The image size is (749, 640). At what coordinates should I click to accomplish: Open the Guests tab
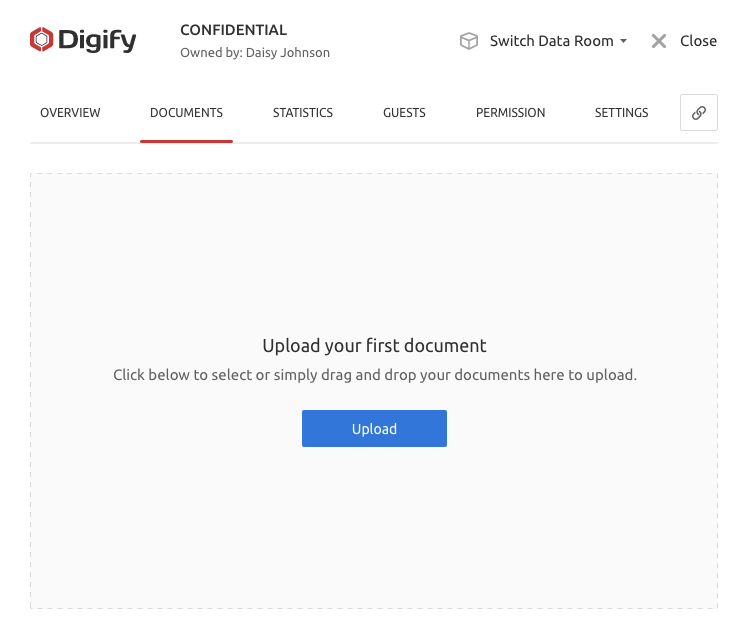[404, 113]
